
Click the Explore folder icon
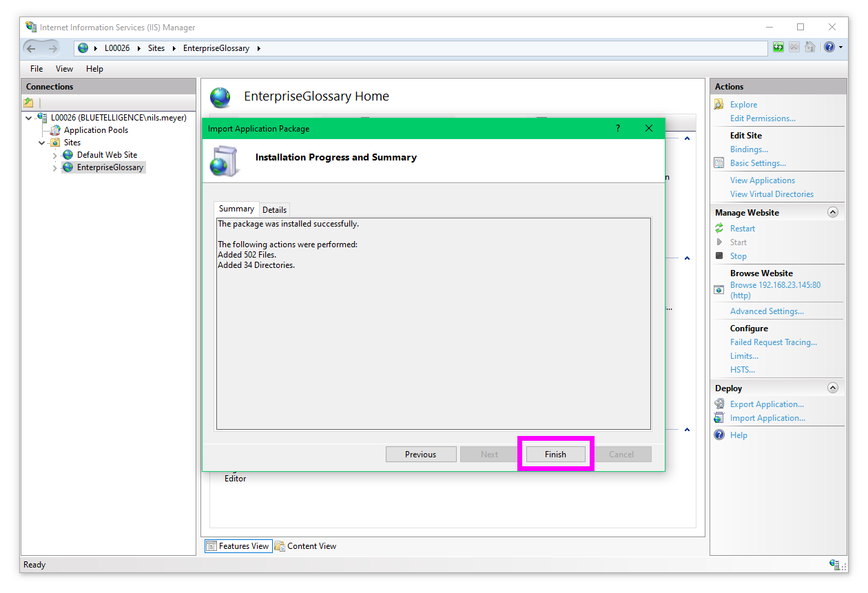click(x=719, y=105)
